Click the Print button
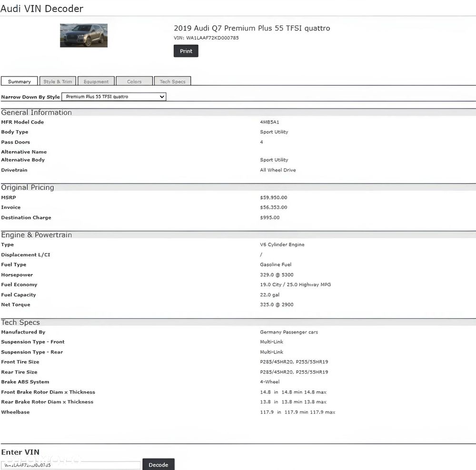The width and height of the screenshot is (476, 470). (x=186, y=51)
